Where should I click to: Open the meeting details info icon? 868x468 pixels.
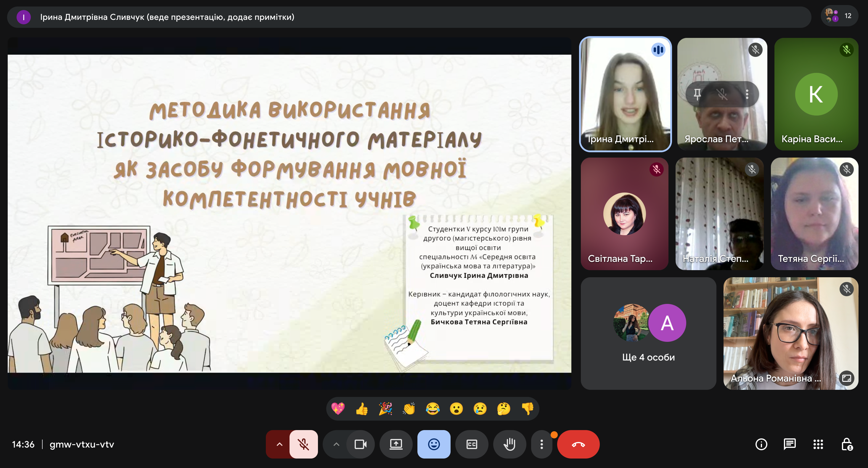(x=761, y=444)
